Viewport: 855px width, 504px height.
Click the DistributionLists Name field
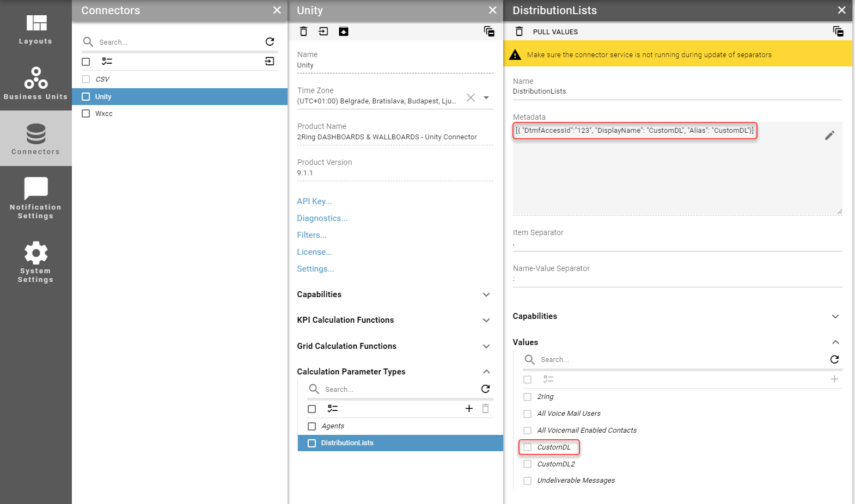(677, 91)
